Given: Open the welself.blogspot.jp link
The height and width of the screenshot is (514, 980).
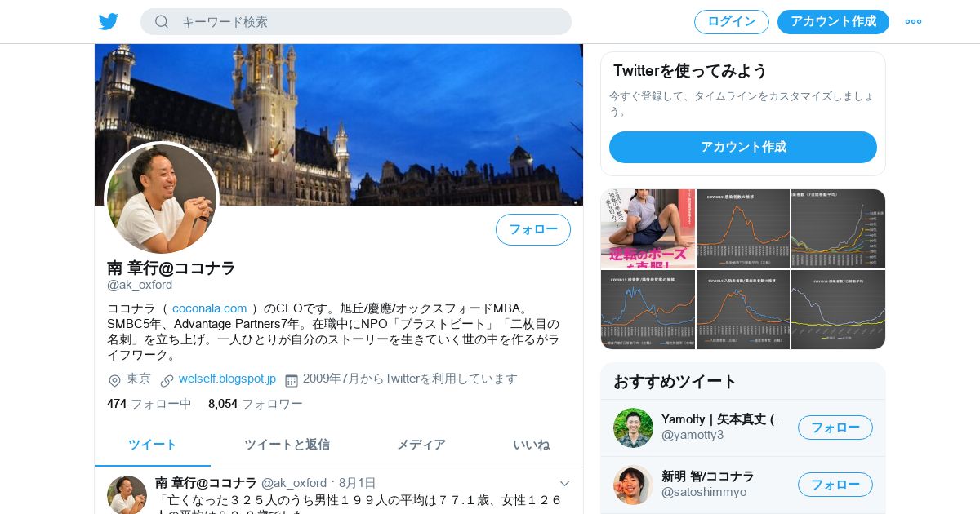Looking at the screenshot, I should pyautogui.click(x=227, y=379).
